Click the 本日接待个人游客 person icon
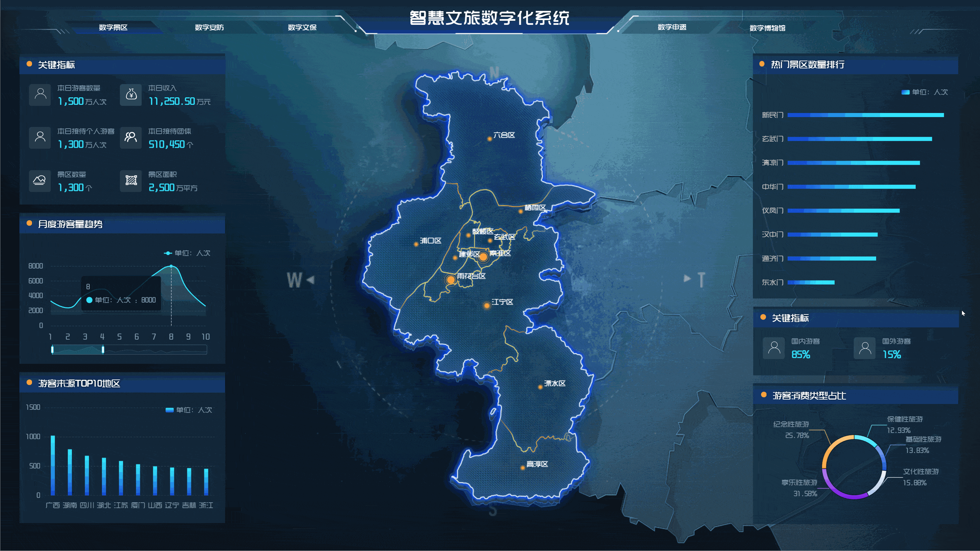 [x=39, y=137]
